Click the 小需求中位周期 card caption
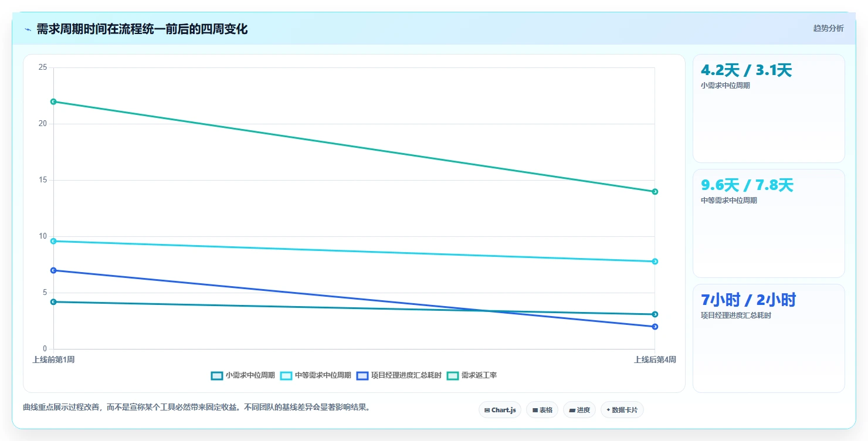 [x=725, y=85]
